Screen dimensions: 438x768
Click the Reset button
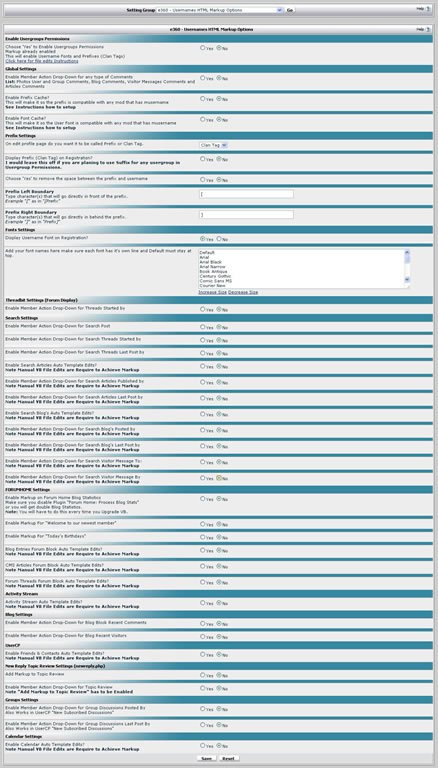pos(228,758)
